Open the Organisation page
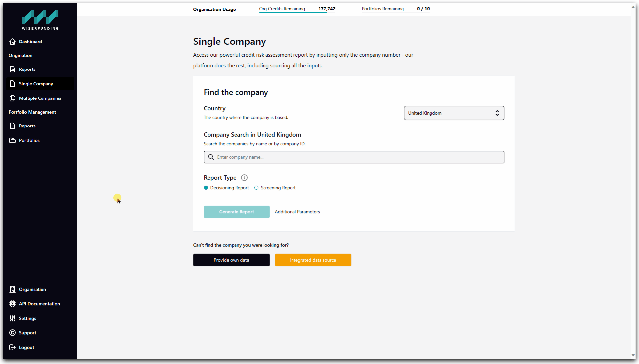The width and height of the screenshot is (639, 364). tap(40, 289)
